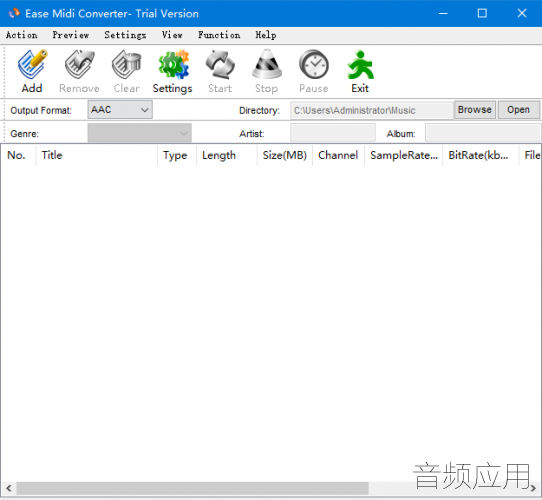
Task: Close the Ease Midi Converter window
Action: pyautogui.click(x=522, y=13)
